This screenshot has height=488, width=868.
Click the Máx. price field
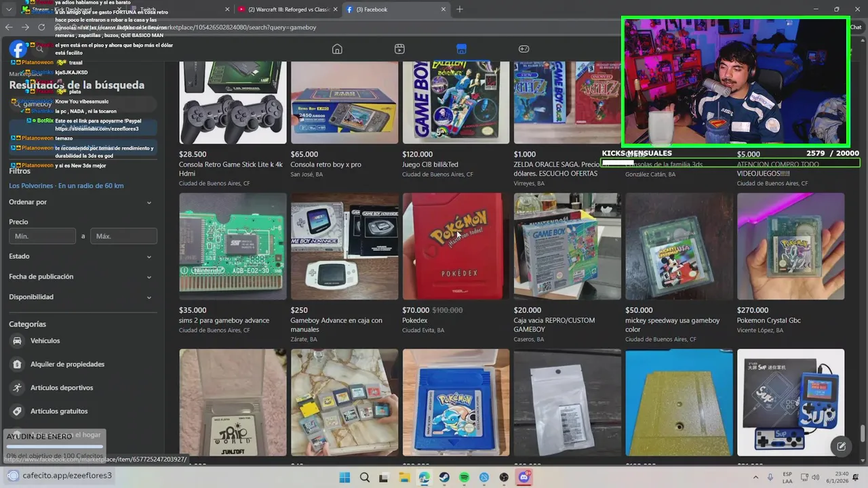point(123,236)
